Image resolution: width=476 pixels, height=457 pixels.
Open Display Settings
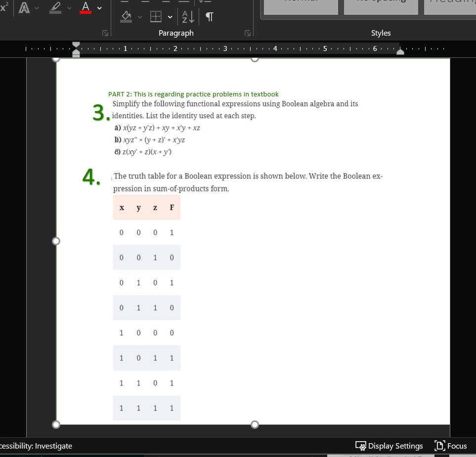click(389, 446)
